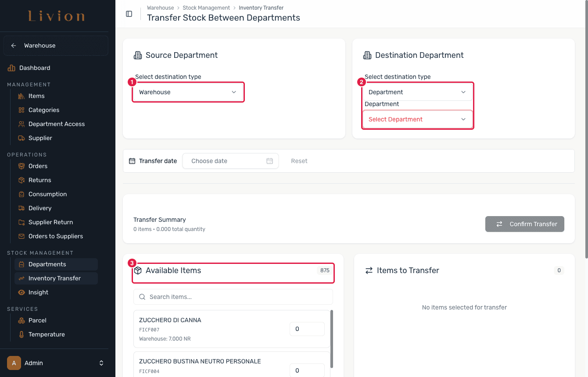
Task: Navigate to Department Access
Action: click(x=57, y=124)
